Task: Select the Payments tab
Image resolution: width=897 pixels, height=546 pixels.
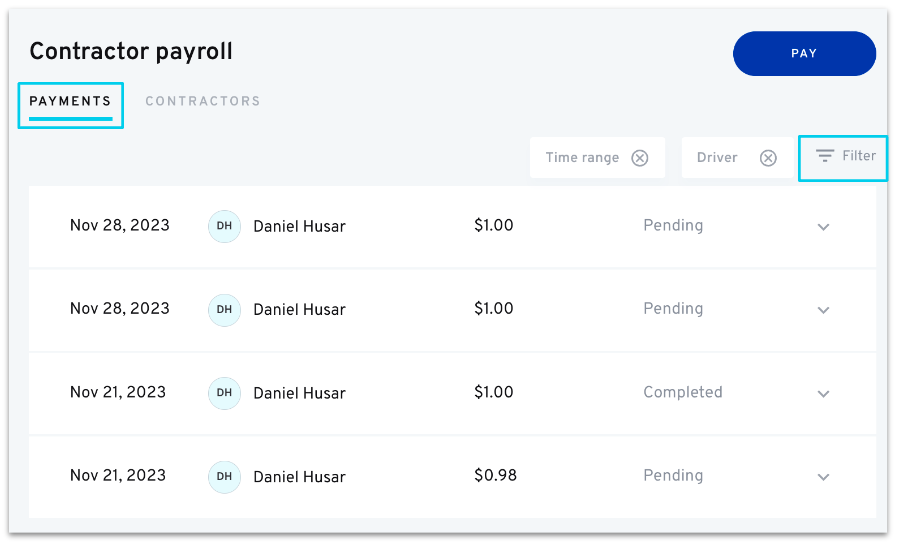Action: point(70,101)
